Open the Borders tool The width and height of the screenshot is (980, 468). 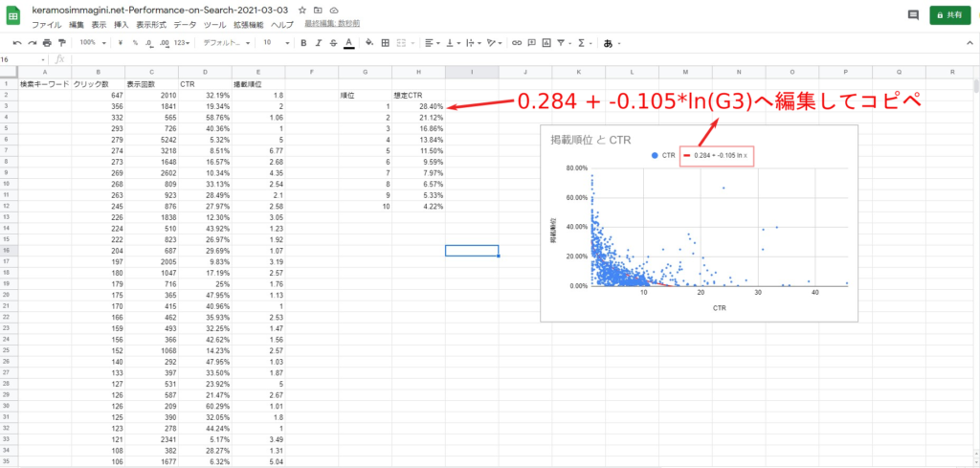[385, 43]
